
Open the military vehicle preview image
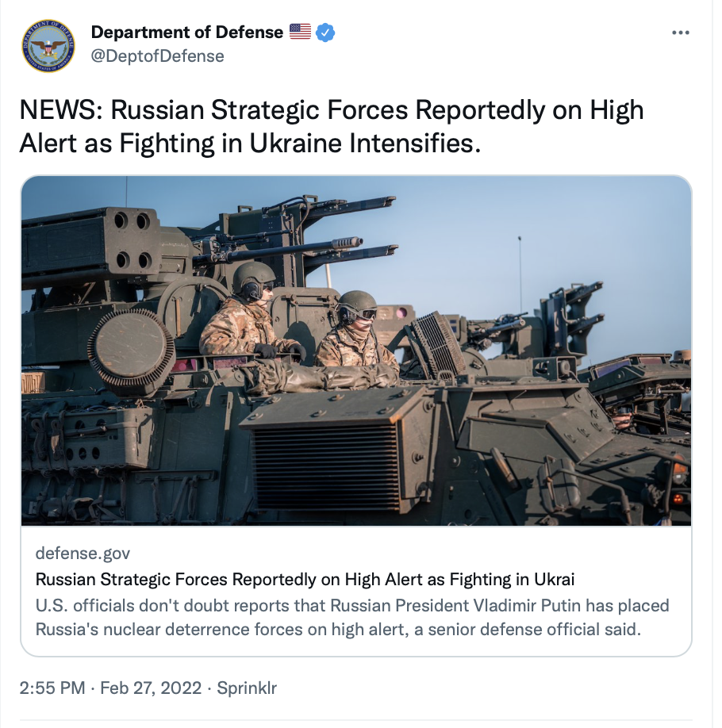pyautogui.click(x=356, y=351)
